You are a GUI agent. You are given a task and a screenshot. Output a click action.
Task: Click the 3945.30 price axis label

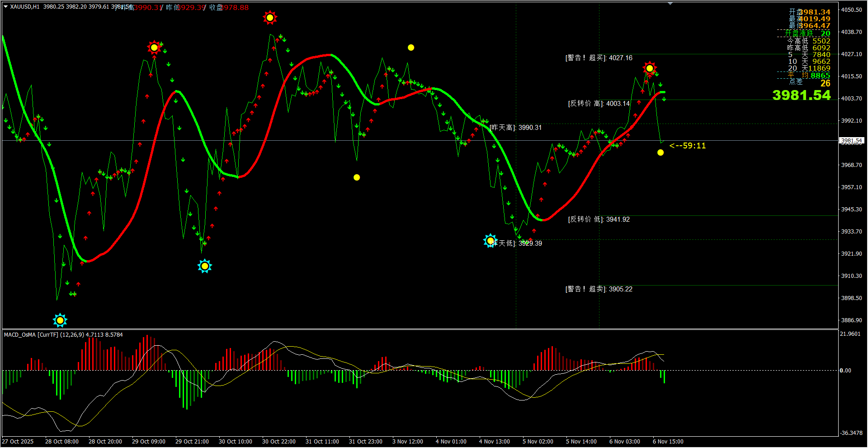pos(851,210)
